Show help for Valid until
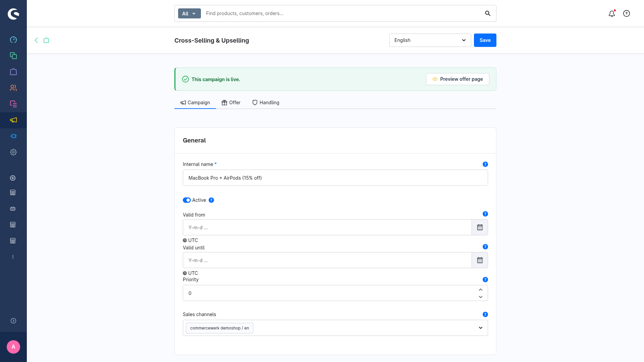The image size is (644, 362). point(485,247)
